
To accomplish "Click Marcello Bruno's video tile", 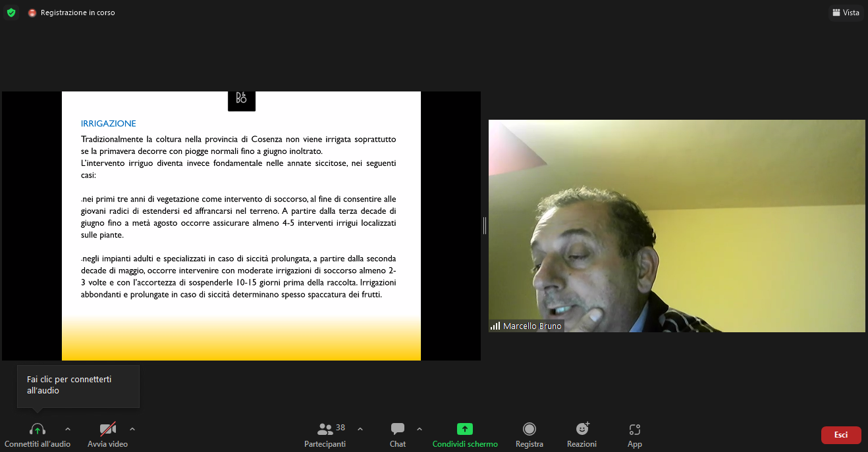I will pyautogui.click(x=676, y=226).
